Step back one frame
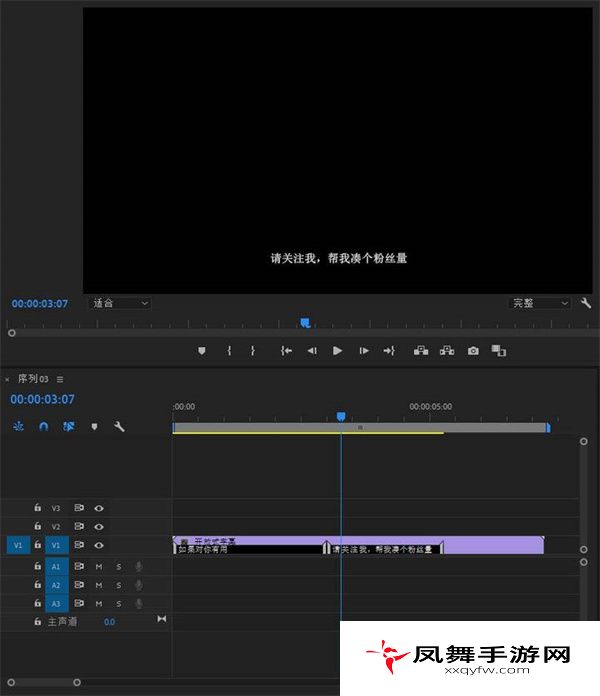The height and width of the screenshot is (696, 600). [312, 351]
